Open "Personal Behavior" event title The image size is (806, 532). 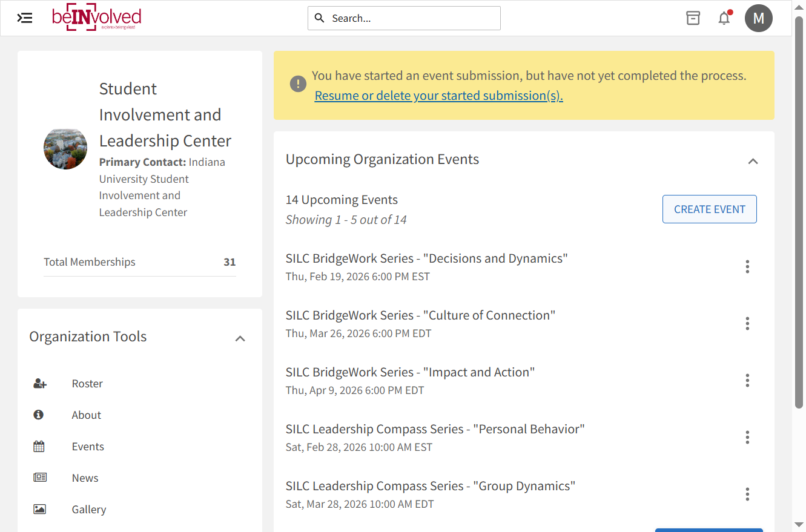pyautogui.click(x=435, y=429)
